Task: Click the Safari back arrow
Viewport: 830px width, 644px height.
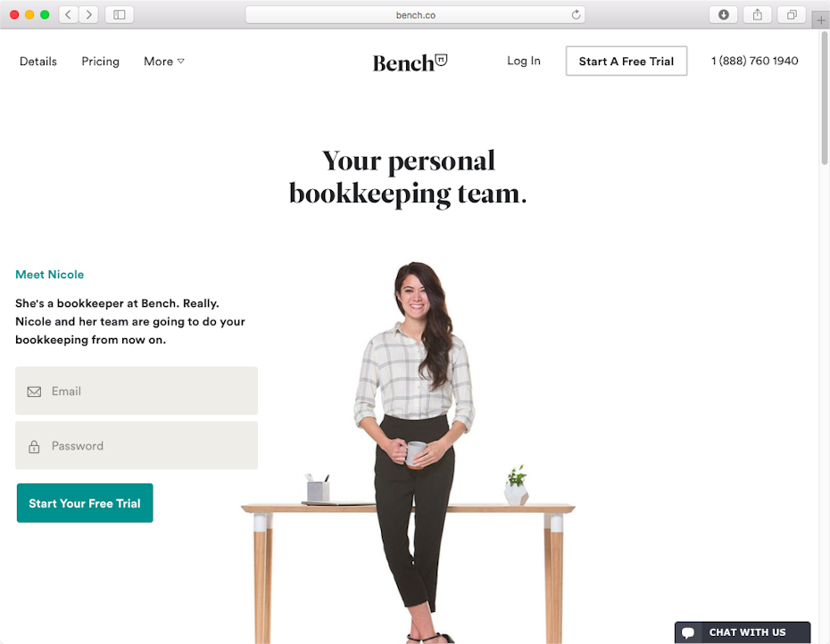Action: click(69, 15)
